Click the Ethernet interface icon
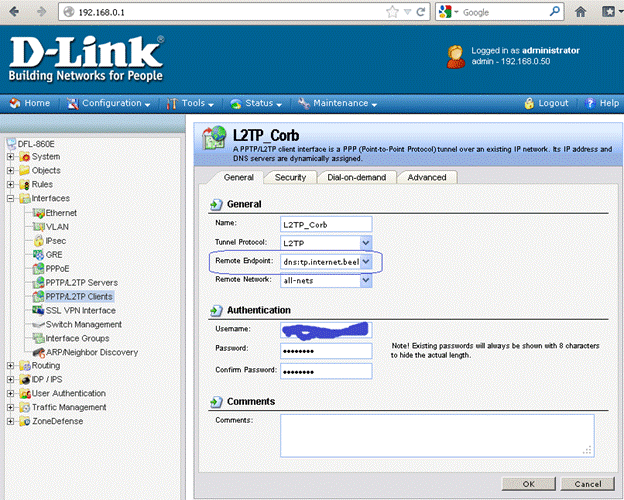This screenshot has height=500, width=624. tap(39, 213)
